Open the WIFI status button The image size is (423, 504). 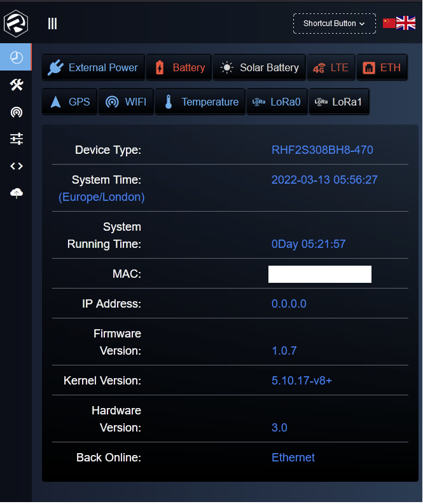(x=126, y=102)
